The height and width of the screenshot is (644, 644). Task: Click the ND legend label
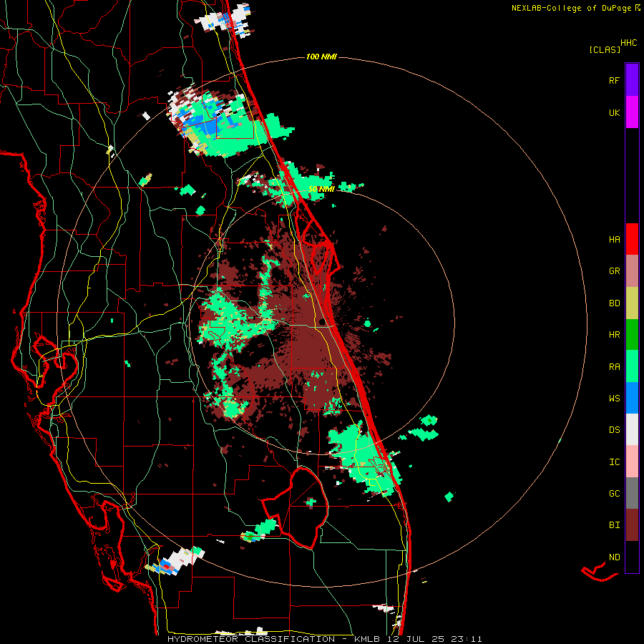tap(614, 557)
